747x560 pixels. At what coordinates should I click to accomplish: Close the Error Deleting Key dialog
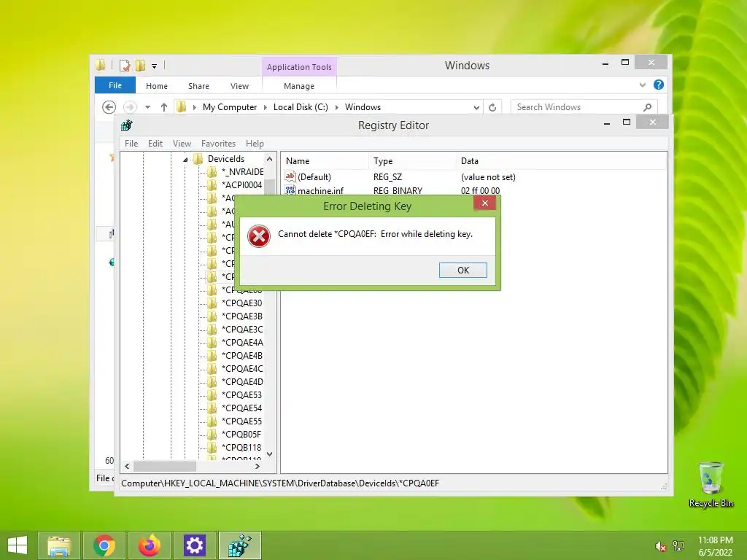pos(484,203)
